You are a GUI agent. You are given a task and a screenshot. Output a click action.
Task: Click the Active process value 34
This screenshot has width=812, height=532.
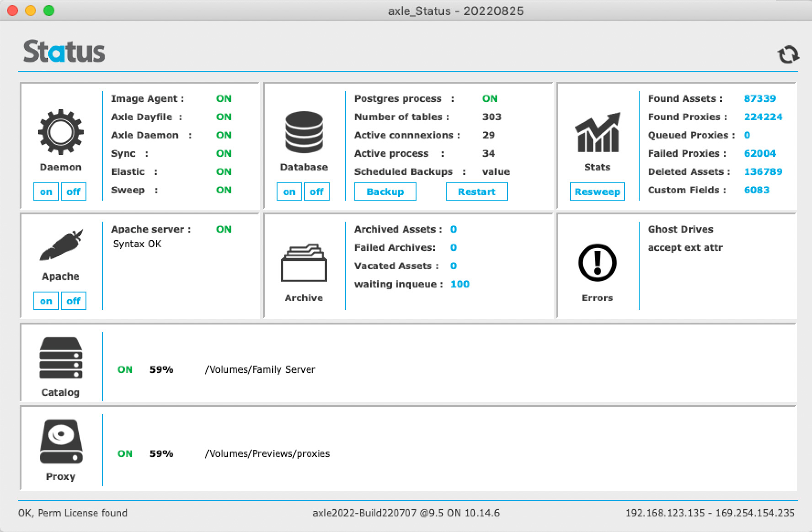coord(489,153)
